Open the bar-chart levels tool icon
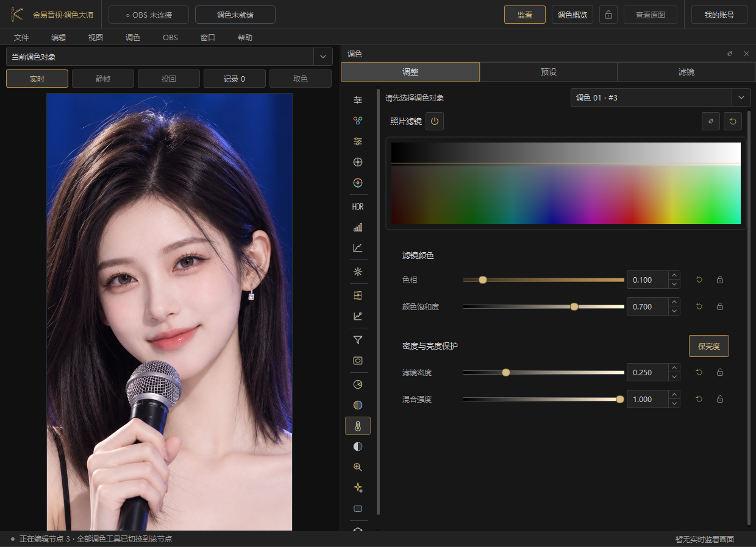Screen dimensions: 756x547 click(x=358, y=227)
